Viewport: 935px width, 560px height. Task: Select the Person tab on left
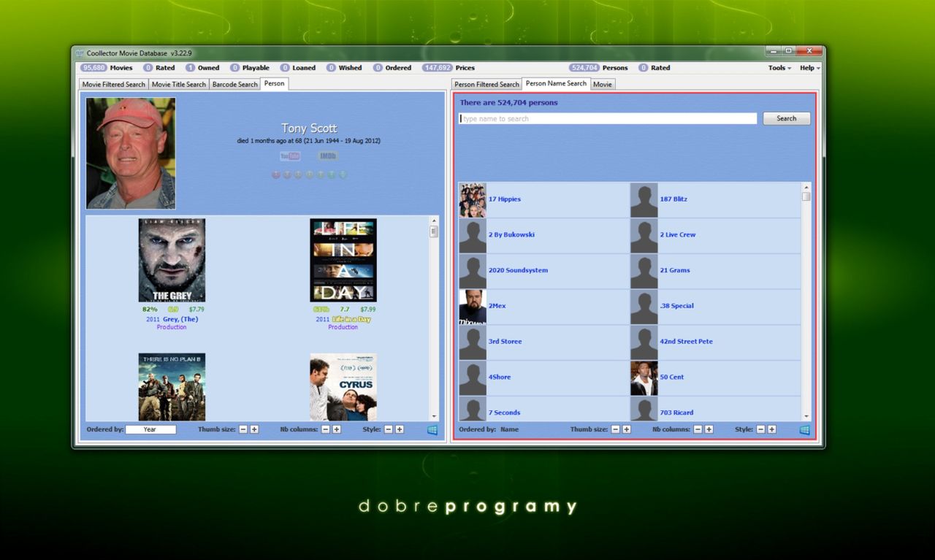click(275, 83)
